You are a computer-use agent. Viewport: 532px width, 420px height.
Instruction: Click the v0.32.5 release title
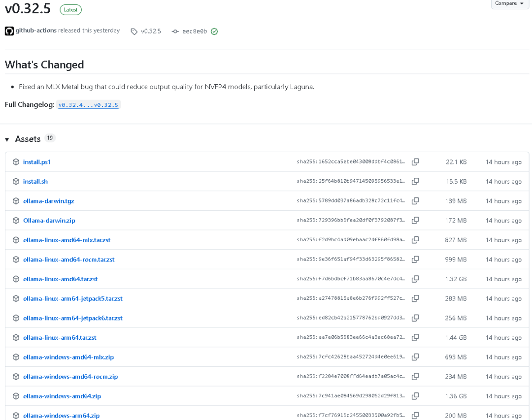(x=28, y=8)
